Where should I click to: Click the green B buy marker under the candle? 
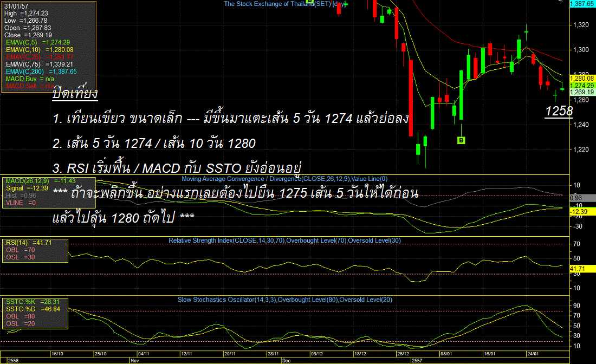(x=461, y=140)
